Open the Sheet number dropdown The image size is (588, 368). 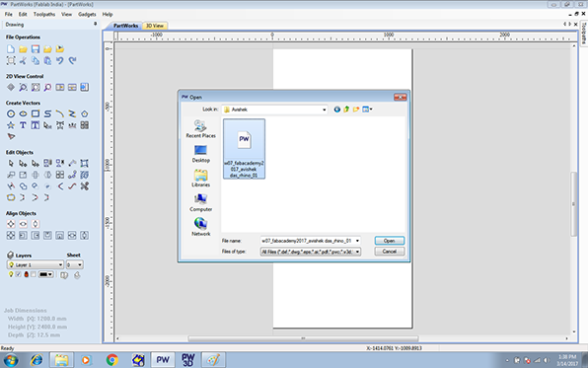click(x=74, y=264)
